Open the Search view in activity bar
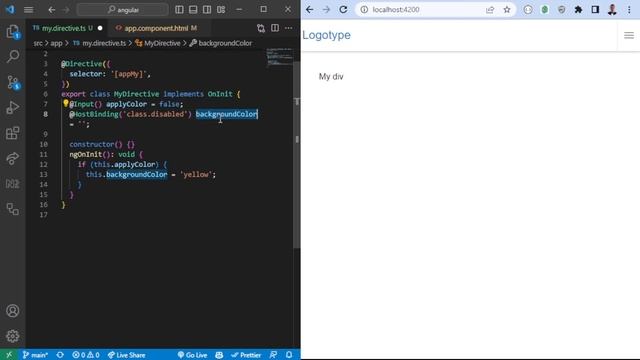640x360 pixels. pyautogui.click(x=13, y=56)
